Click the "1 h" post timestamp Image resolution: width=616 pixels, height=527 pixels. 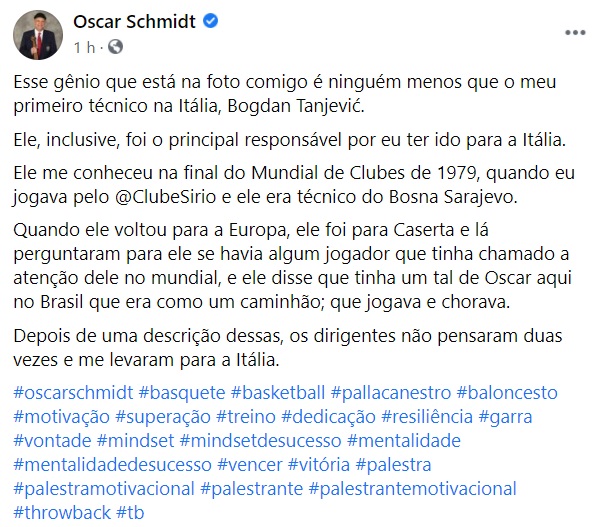pyautogui.click(x=84, y=46)
